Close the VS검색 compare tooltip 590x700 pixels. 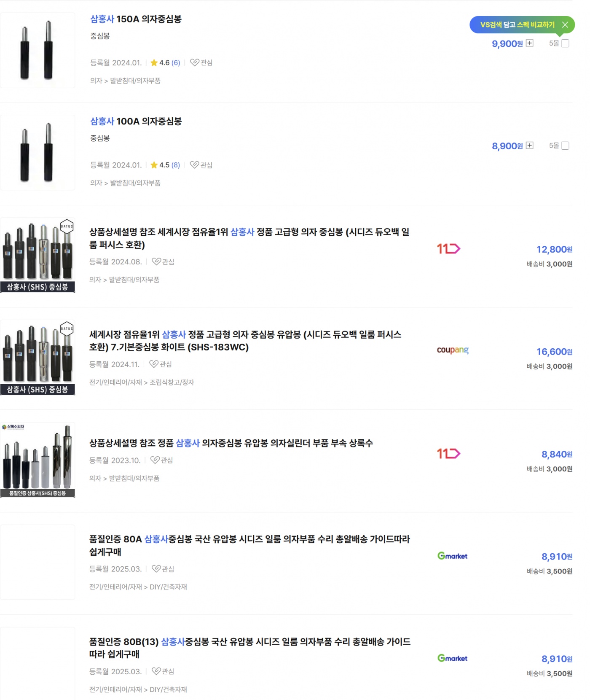pos(565,25)
